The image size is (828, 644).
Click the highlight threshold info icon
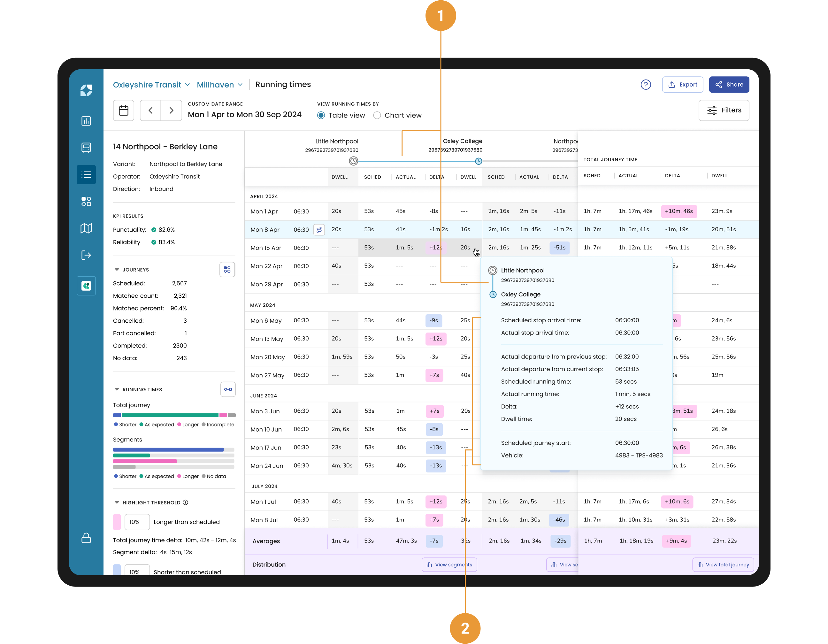coord(185,502)
